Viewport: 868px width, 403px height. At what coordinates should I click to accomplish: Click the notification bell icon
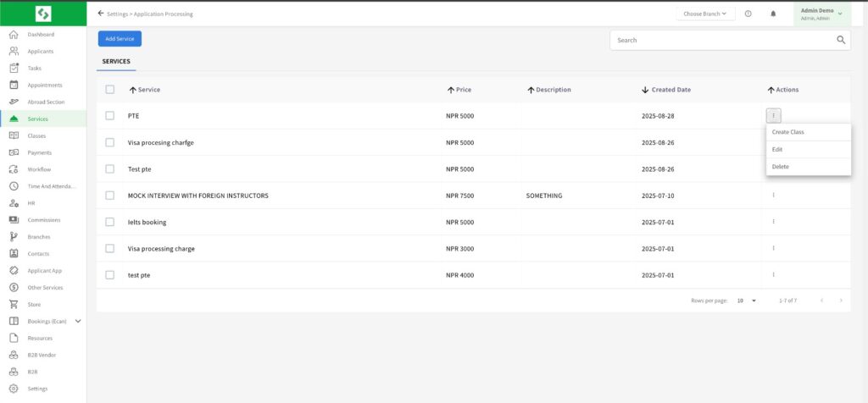pyautogui.click(x=773, y=14)
